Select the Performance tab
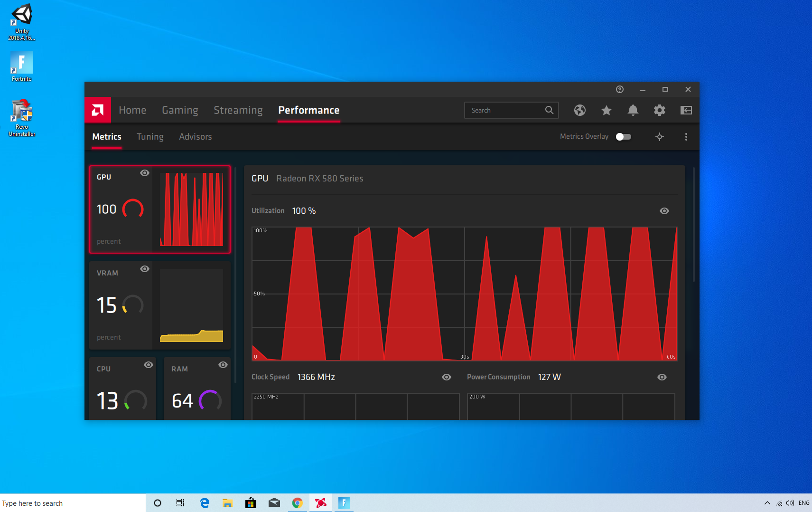 (309, 110)
